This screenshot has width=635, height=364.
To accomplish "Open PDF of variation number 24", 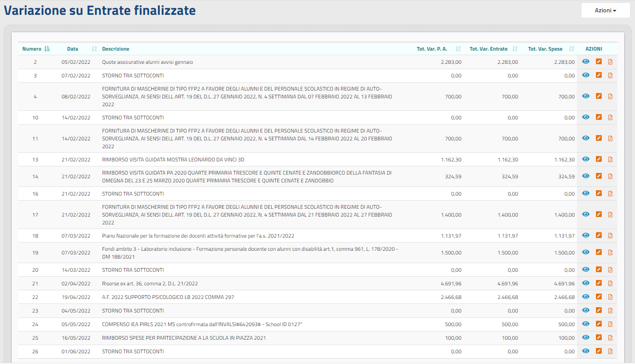I will coord(610,324).
